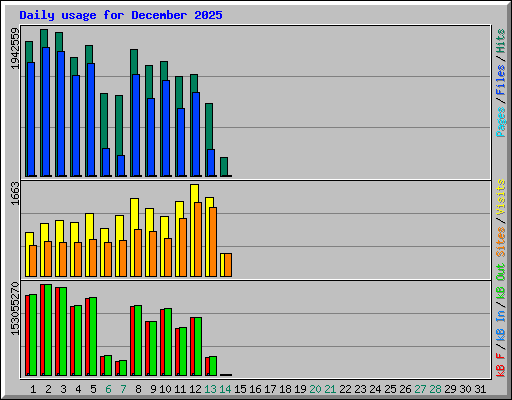Click day 2 on the x-axis
Screen dimensions: 512x400
(x=48, y=389)
